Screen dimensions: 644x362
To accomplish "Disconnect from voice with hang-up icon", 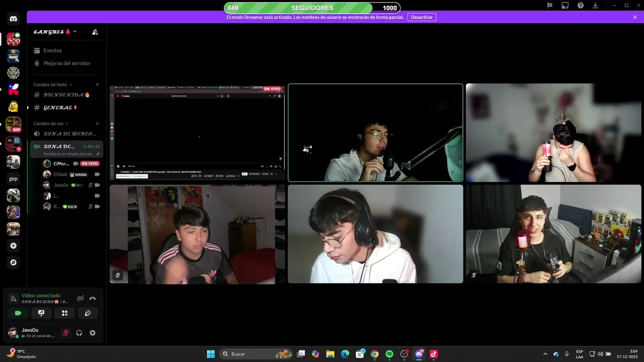I will point(93,298).
